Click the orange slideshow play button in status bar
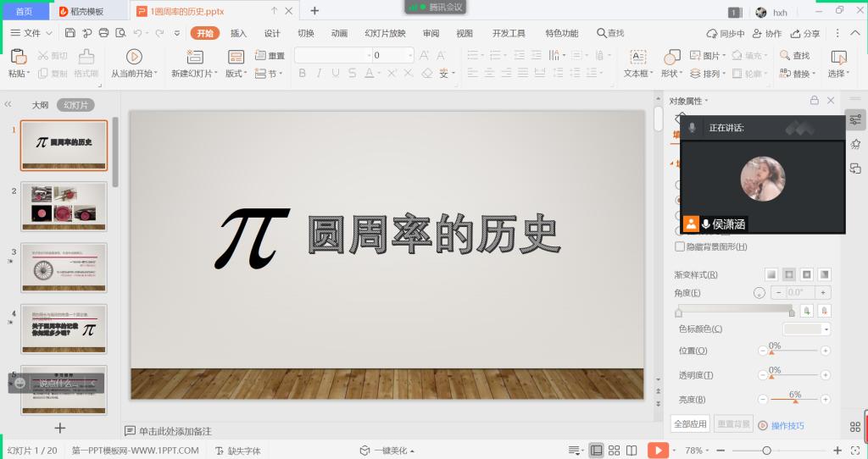 (x=658, y=450)
